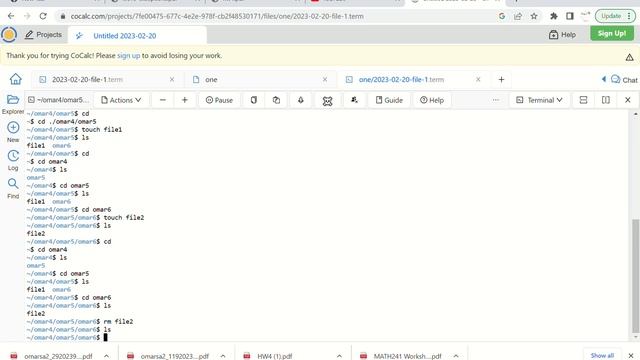Go to the project home icon
This screenshot has width=640, height=360.
point(16,79)
